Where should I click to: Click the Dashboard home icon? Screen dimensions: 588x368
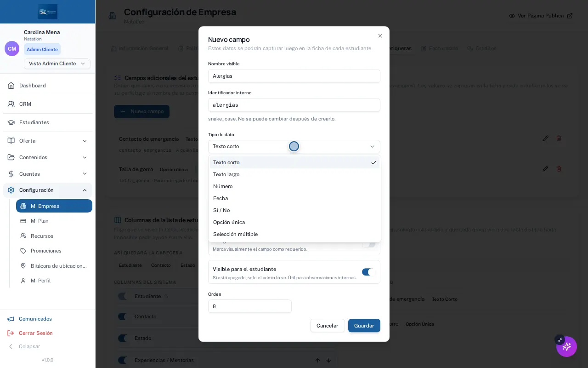(11, 86)
